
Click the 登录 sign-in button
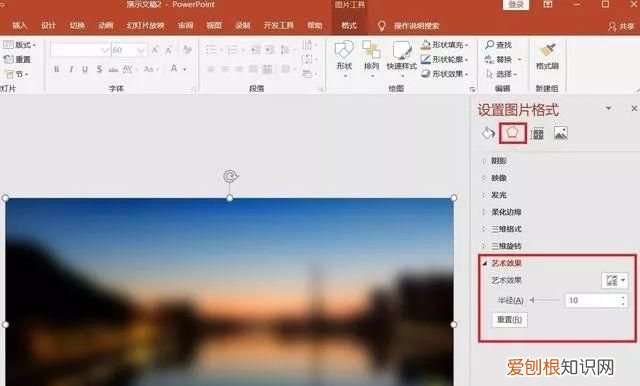[x=516, y=4]
